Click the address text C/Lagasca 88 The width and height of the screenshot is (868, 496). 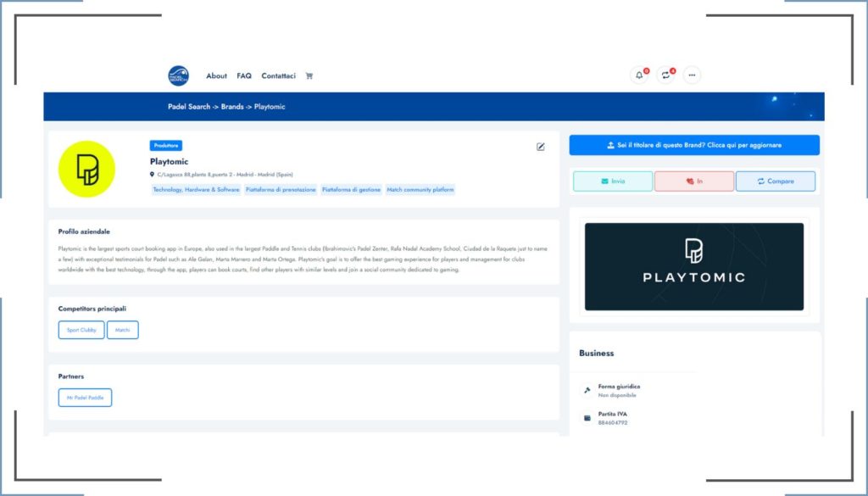pyautogui.click(x=225, y=175)
